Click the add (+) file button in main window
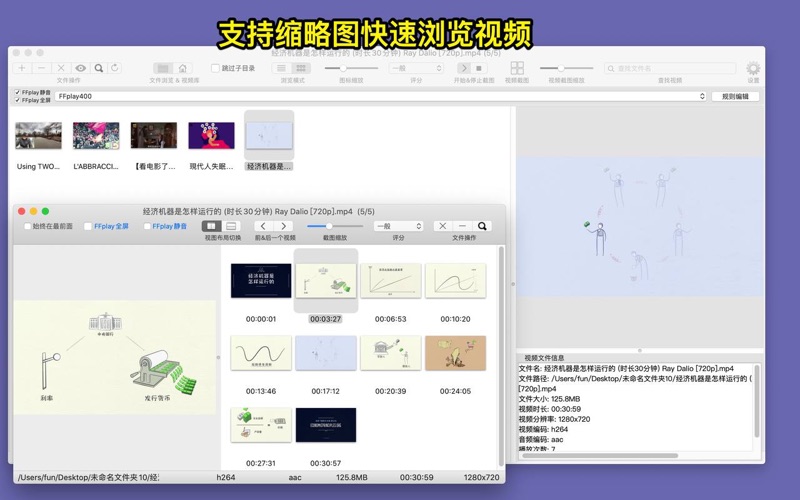Viewport: 800px width, 500px height. 22,68
